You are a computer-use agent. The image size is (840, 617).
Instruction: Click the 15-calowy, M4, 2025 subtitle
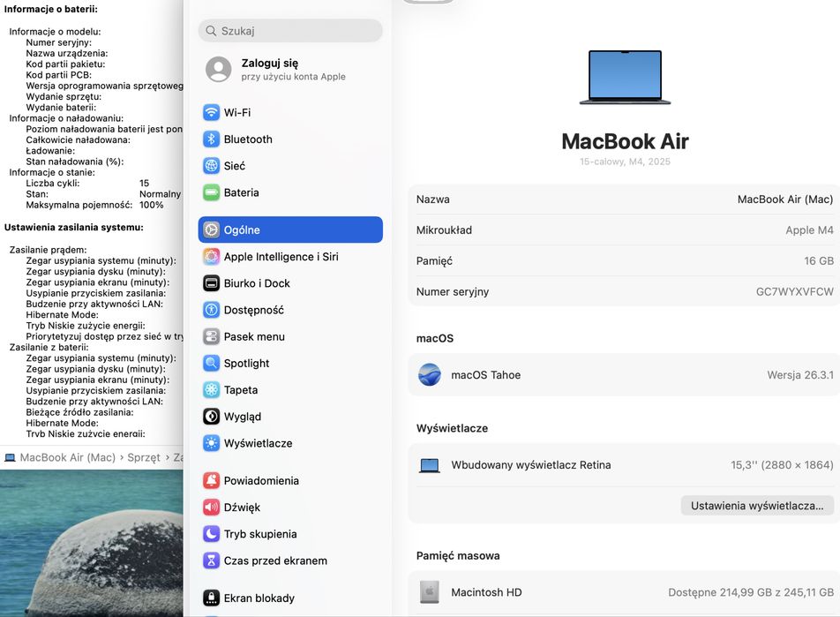click(625, 162)
